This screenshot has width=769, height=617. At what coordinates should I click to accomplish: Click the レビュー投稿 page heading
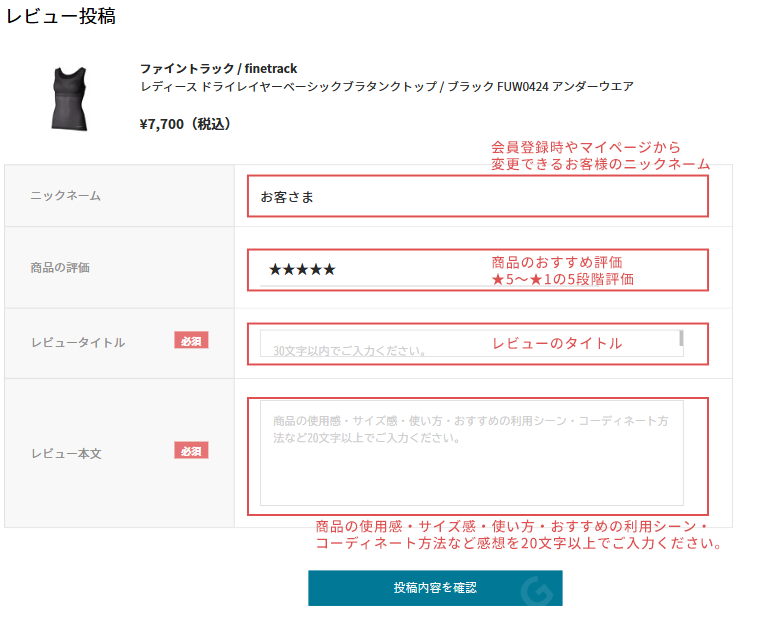[61, 16]
